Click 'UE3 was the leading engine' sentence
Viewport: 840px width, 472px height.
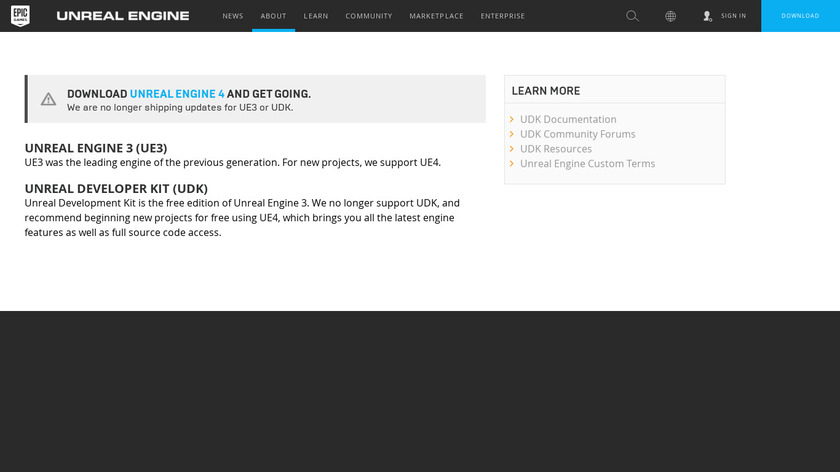point(232,162)
